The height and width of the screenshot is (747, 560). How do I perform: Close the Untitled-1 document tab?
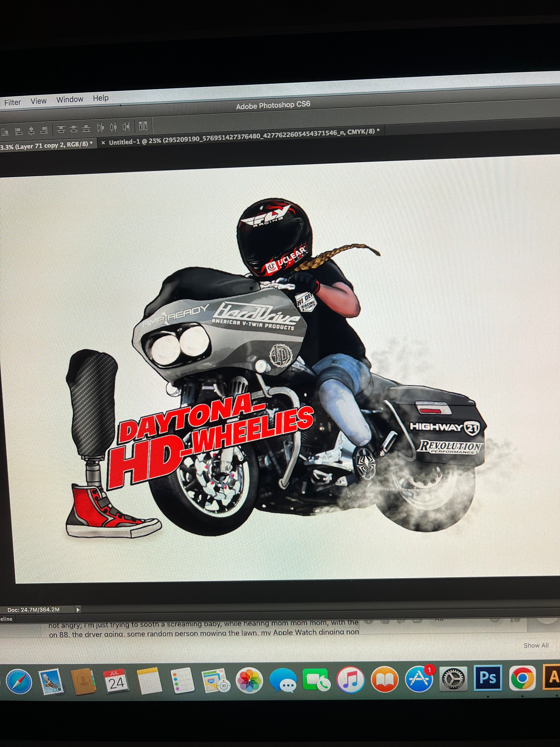point(103,143)
